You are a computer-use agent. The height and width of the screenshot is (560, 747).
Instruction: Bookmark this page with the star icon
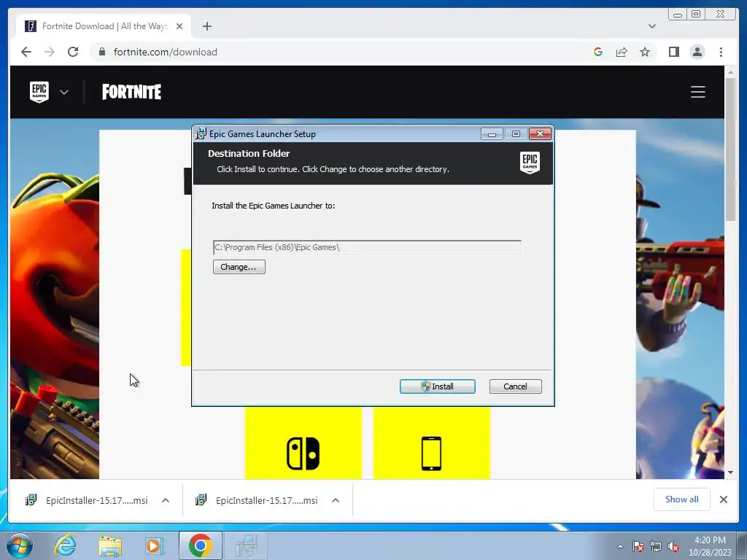pos(645,52)
